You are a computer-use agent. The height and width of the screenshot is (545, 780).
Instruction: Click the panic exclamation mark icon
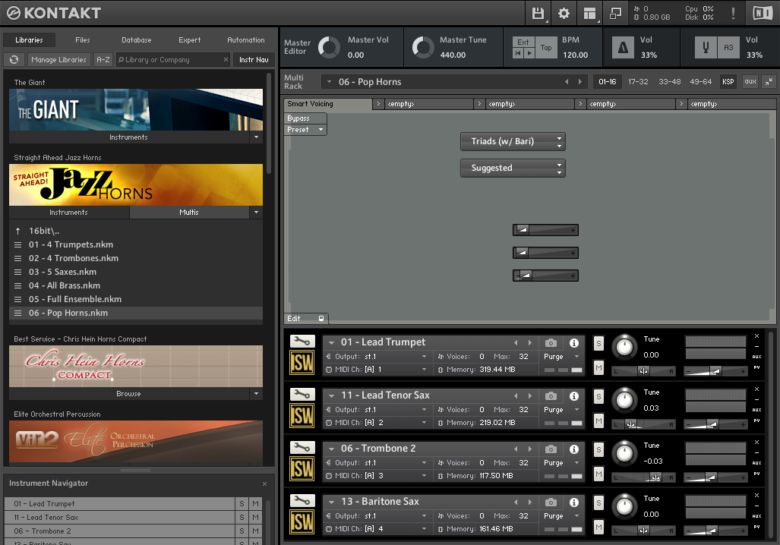pyautogui.click(x=733, y=13)
